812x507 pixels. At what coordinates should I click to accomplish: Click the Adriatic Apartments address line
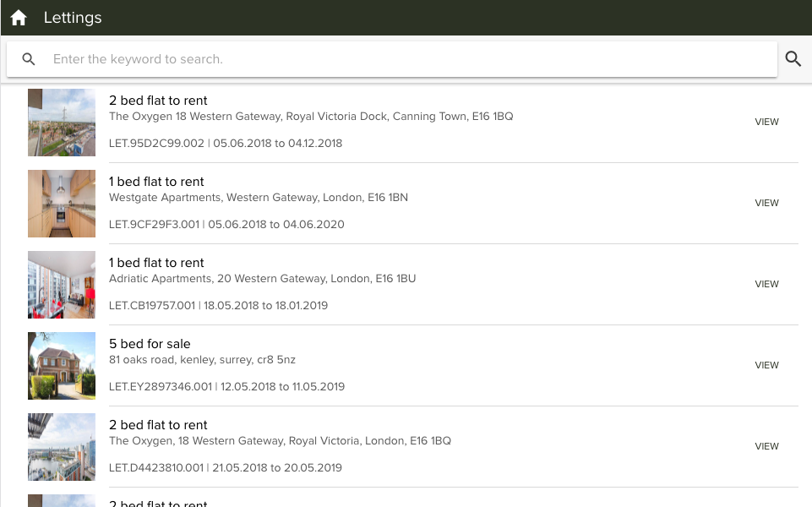click(262, 279)
